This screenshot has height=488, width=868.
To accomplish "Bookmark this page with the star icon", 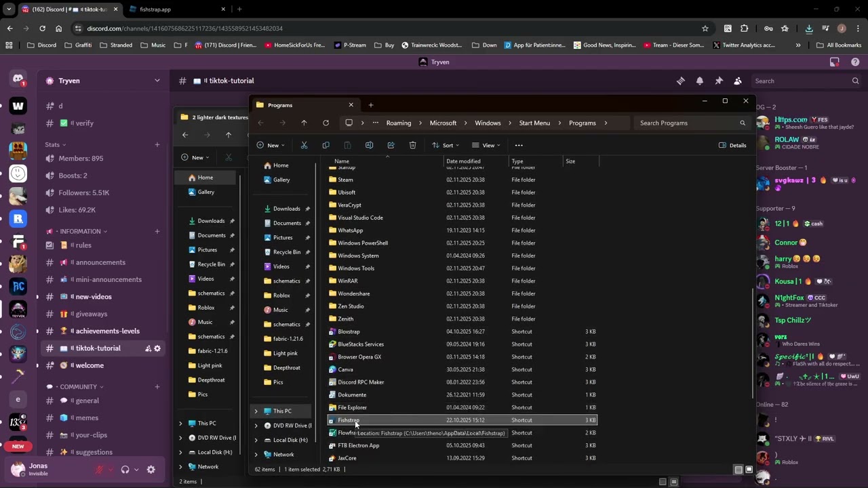I will (x=705, y=28).
